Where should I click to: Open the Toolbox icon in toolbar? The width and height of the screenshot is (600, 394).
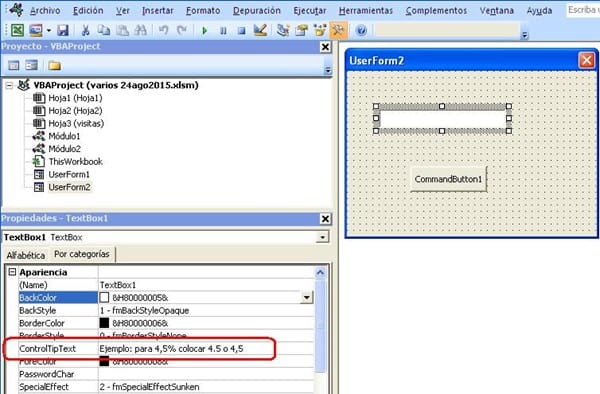coord(338,30)
